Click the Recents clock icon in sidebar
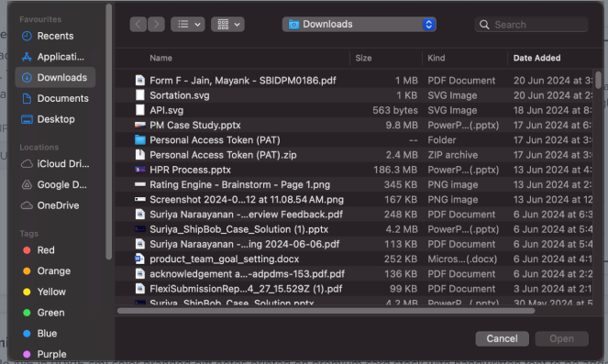This screenshot has height=364, width=608. point(27,36)
